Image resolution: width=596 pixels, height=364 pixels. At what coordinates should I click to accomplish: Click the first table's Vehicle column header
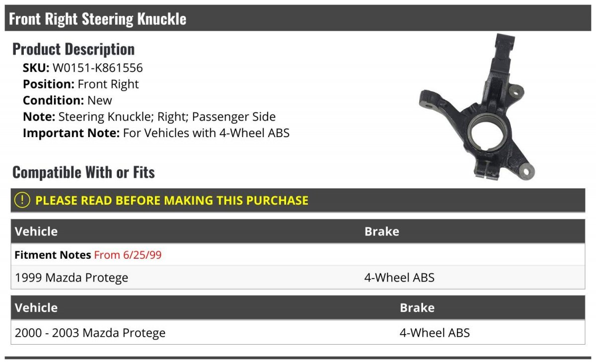coord(36,231)
